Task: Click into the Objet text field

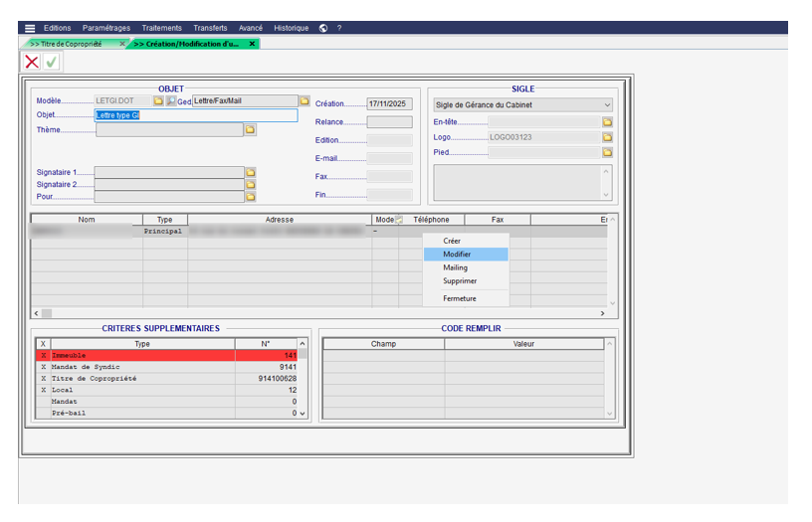Action: (196, 115)
